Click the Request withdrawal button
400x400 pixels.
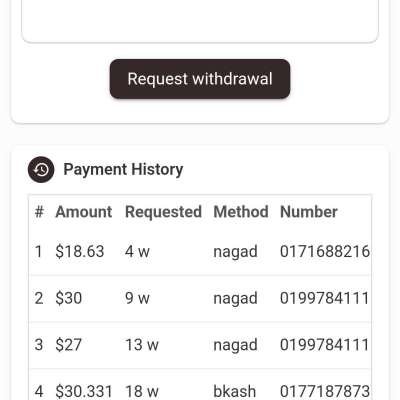pyautogui.click(x=200, y=79)
